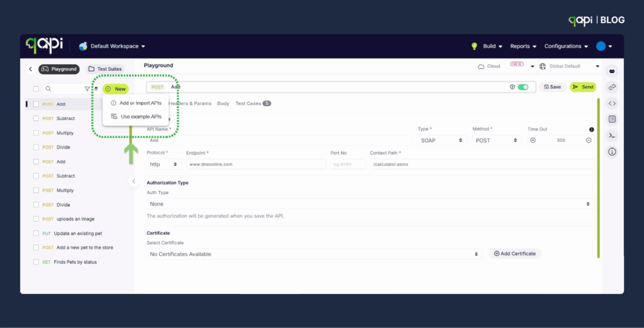
Task: Open the list panel icon in right sidebar
Action: click(x=612, y=119)
